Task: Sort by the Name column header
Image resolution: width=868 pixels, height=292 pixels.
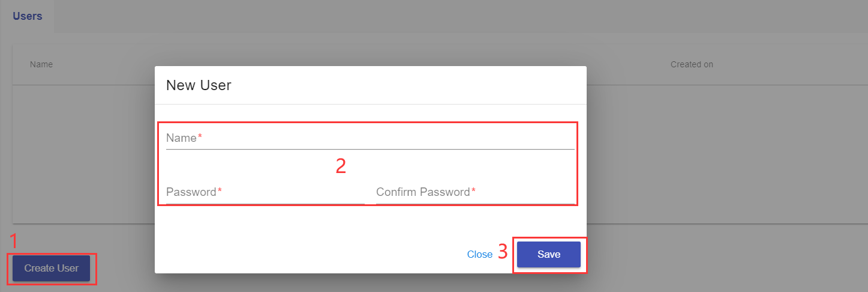Action: pos(41,64)
